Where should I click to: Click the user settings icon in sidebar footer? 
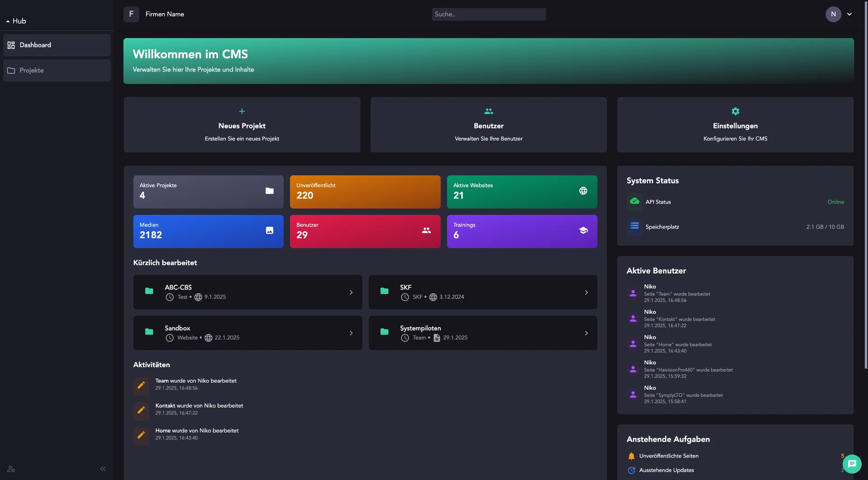11,469
